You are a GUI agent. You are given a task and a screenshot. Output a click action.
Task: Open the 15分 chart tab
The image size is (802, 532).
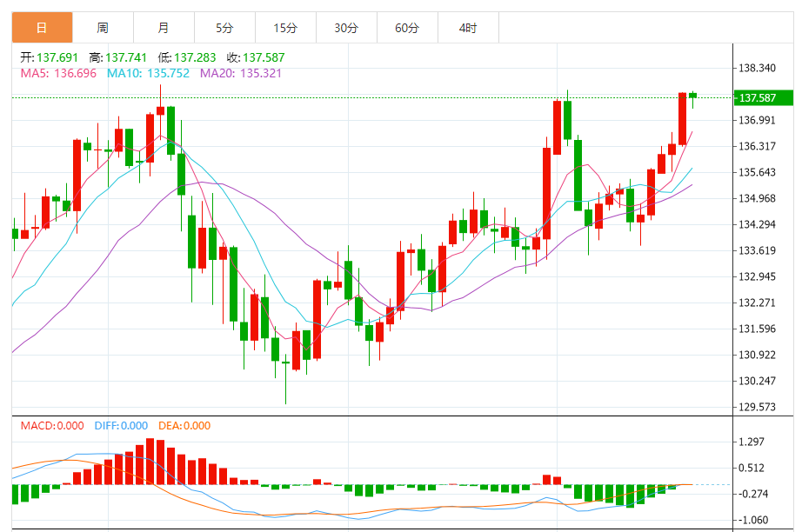[285, 28]
